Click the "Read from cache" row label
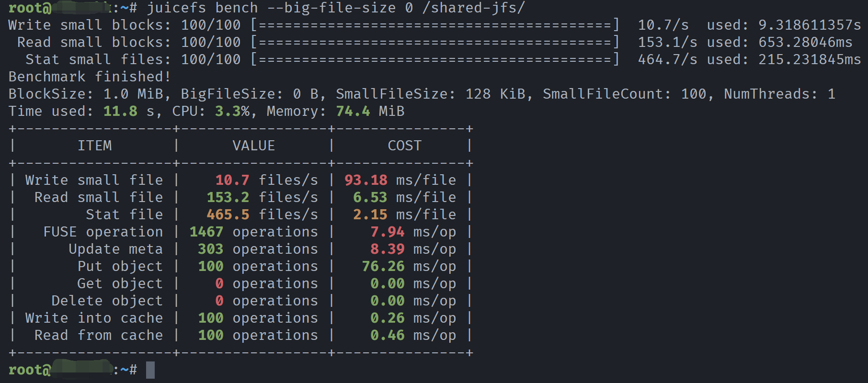Image resolution: width=868 pixels, height=383 pixels. 99,336
